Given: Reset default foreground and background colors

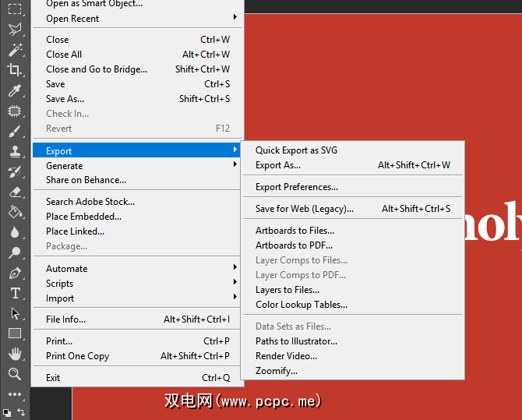Looking at the screenshot, I should coord(7,413).
